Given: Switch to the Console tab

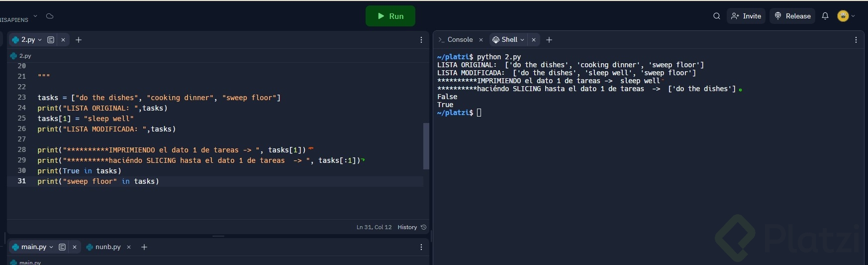Looking at the screenshot, I should 460,40.
